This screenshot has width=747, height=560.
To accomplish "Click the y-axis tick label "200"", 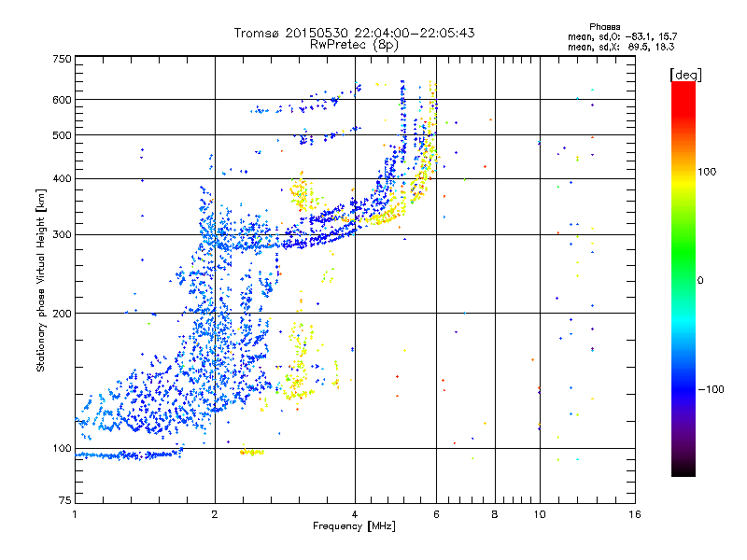I will point(63,314).
